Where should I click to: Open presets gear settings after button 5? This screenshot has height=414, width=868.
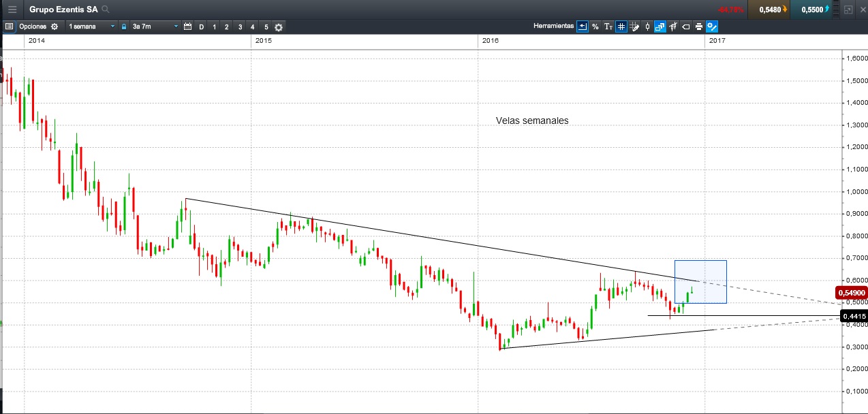coord(279,27)
